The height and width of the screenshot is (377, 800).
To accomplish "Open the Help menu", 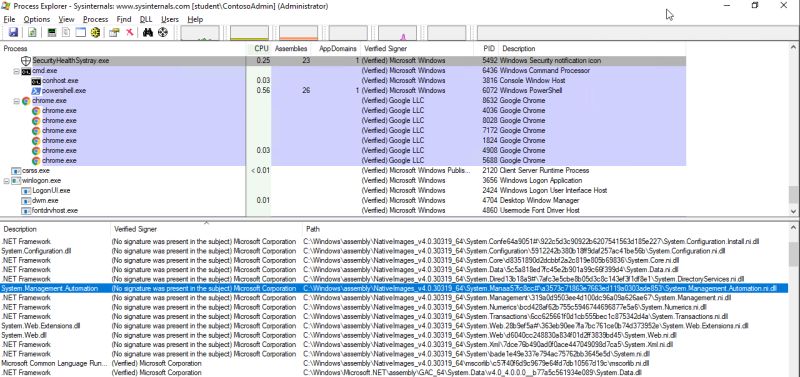I will click(x=195, y=19).
